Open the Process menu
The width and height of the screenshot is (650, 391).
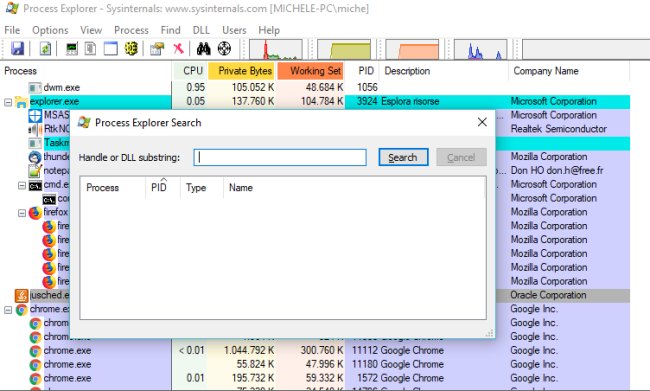(131, 30)
